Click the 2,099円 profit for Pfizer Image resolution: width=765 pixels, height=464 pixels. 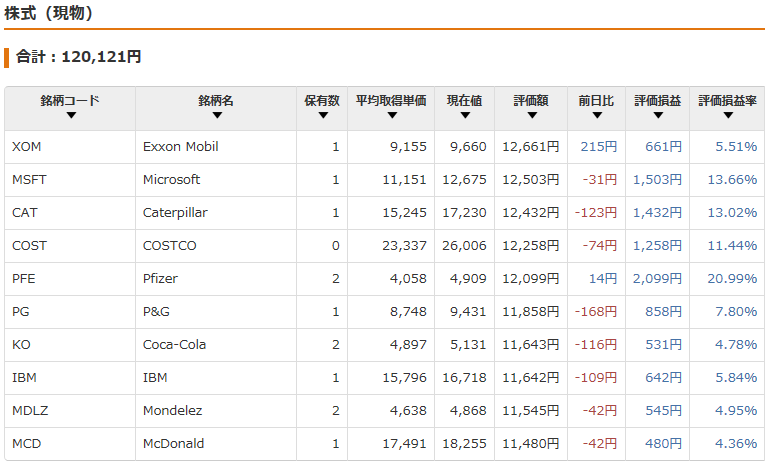pos(657,279)
